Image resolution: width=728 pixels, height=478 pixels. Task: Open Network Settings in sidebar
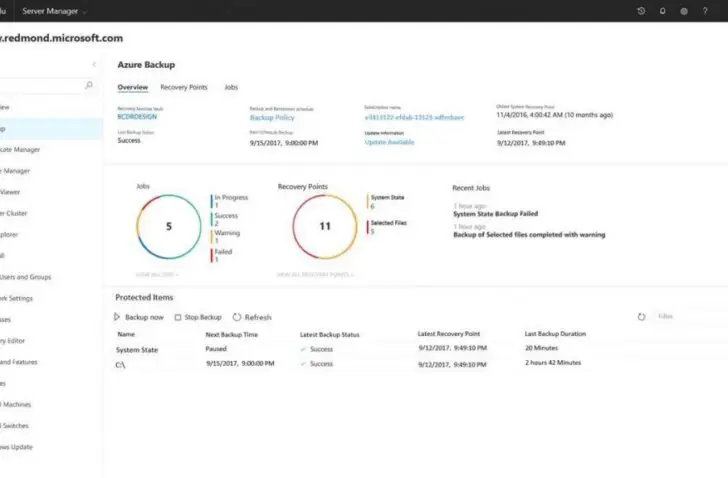coord(17,298)
